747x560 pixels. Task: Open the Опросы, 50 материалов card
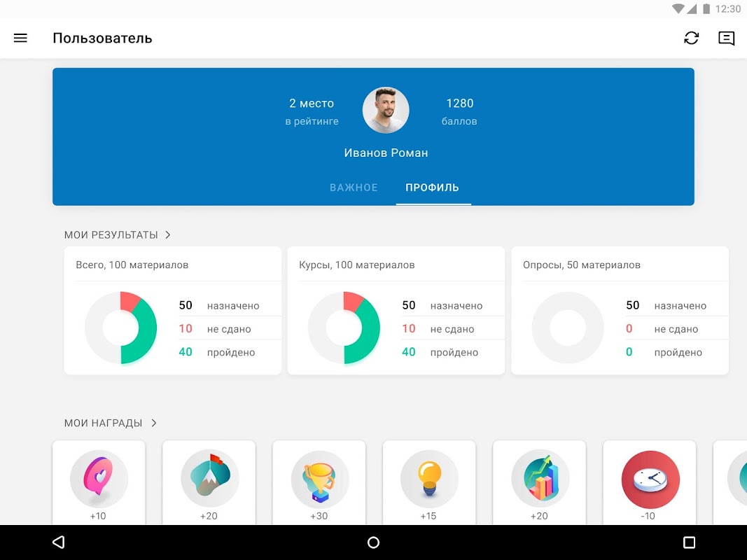click(x=620, y=311)
